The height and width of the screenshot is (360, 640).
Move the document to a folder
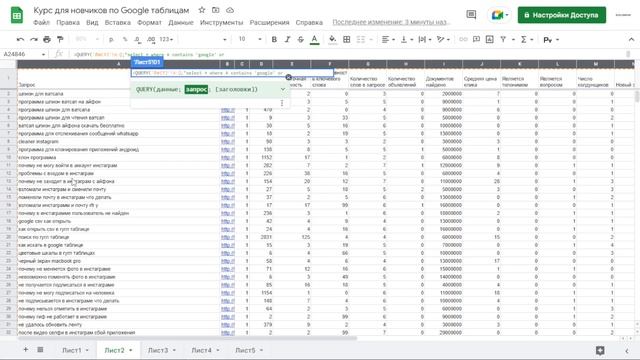[x=216, y=10]
